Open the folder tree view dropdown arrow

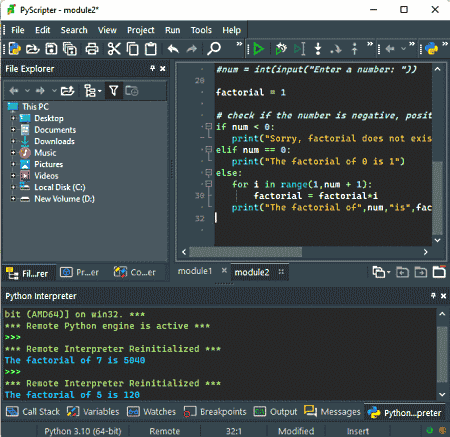click(x=100, y=91)
